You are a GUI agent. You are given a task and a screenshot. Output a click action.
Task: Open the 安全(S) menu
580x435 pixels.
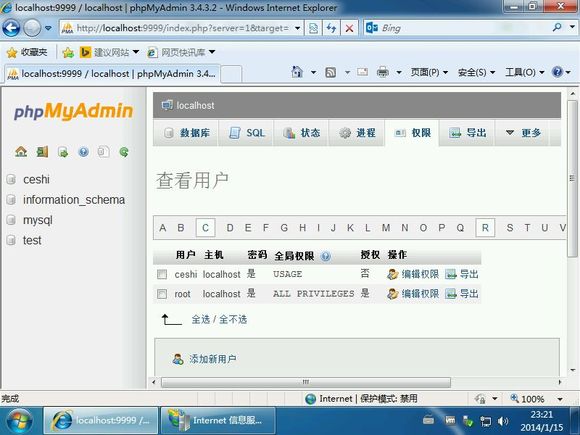476,72
